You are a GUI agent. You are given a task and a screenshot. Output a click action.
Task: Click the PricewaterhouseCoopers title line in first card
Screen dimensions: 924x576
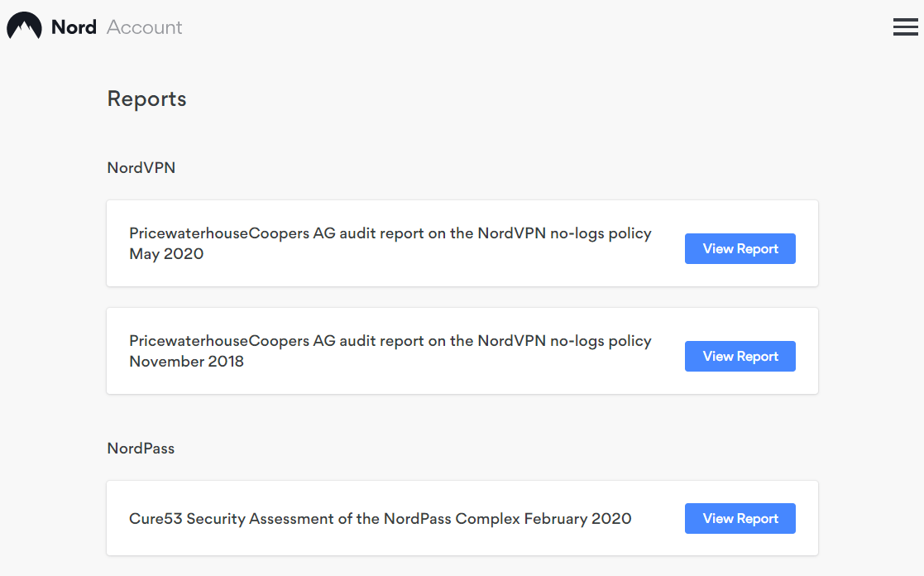390,234
